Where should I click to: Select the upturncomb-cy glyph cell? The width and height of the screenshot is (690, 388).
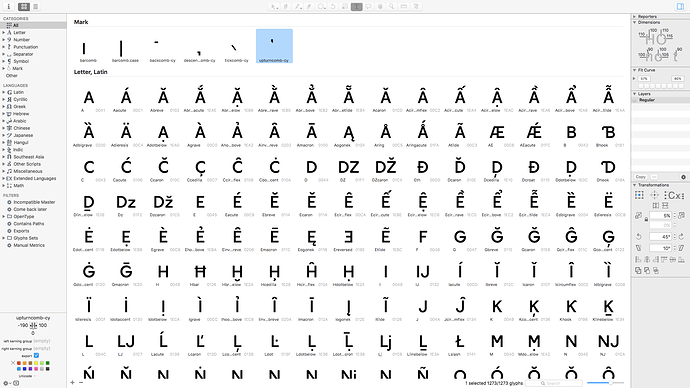coord(274,46)
